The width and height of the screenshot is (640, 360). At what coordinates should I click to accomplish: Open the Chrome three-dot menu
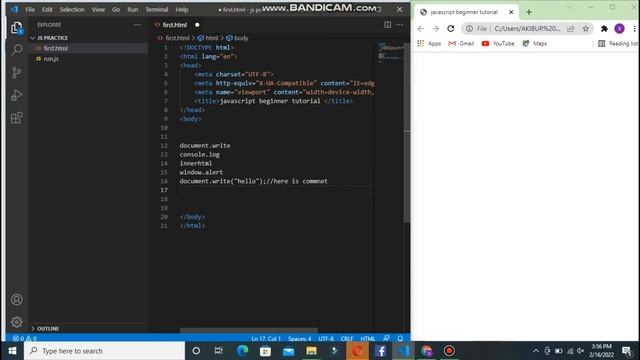pyautogui.click(x=634, y=29)
